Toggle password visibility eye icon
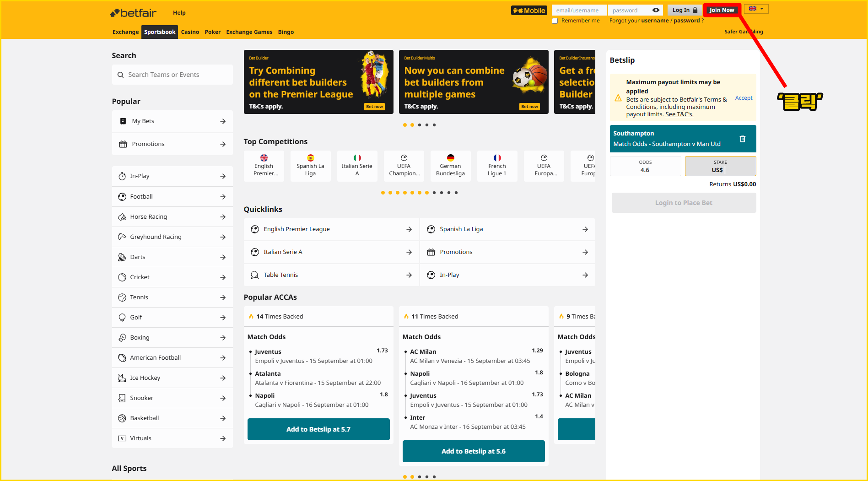The image size is (868, 481). tap(656, 10)
